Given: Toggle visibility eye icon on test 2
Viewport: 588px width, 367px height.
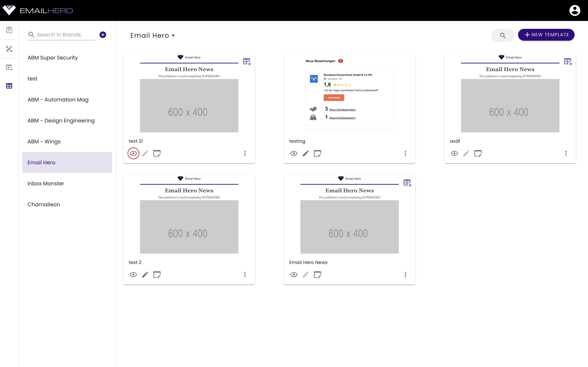Looking at the screenshot, I should tap(133, 275).
